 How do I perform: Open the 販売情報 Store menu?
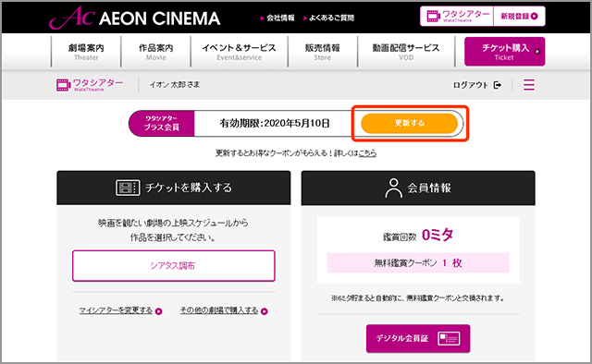323,52
